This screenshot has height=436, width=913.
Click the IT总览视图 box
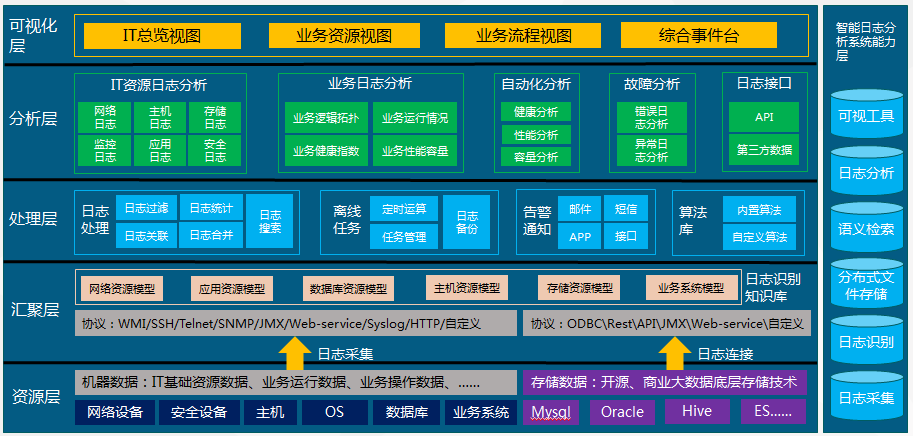[x=162, y=36]
